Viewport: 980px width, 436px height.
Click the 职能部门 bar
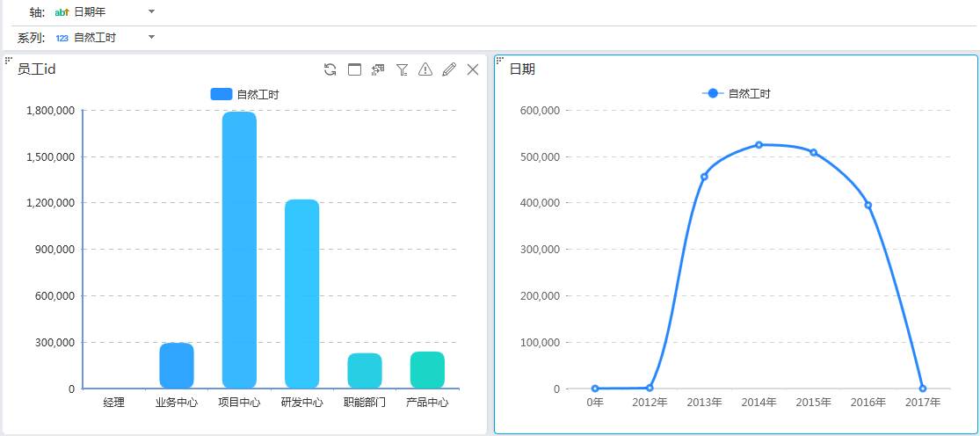click(365, 370)
